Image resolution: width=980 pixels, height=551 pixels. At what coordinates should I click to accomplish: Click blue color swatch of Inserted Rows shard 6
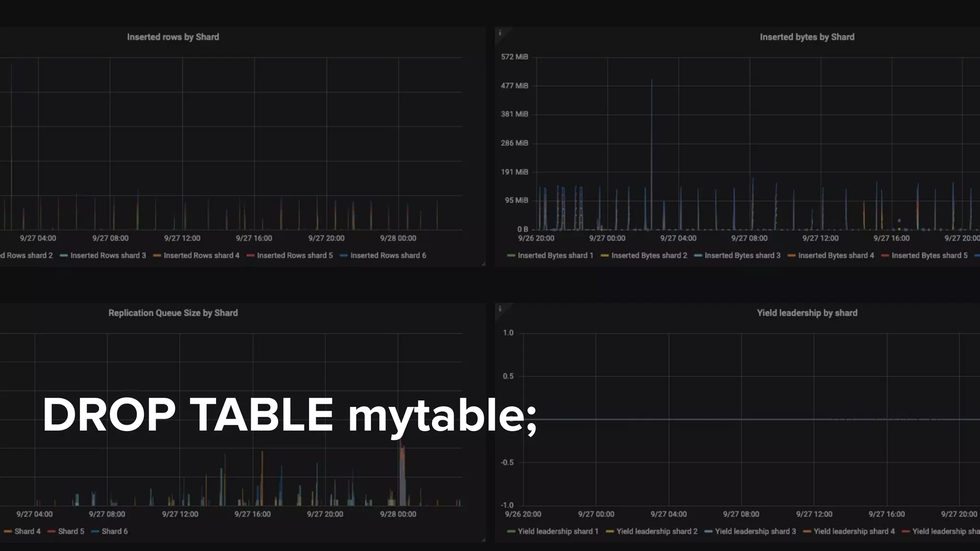point(344,256)
